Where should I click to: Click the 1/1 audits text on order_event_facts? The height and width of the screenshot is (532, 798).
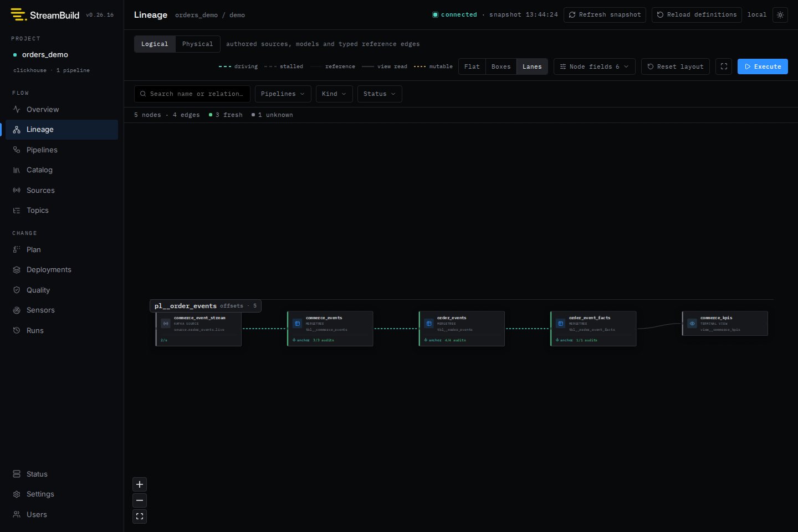(587, 340)
